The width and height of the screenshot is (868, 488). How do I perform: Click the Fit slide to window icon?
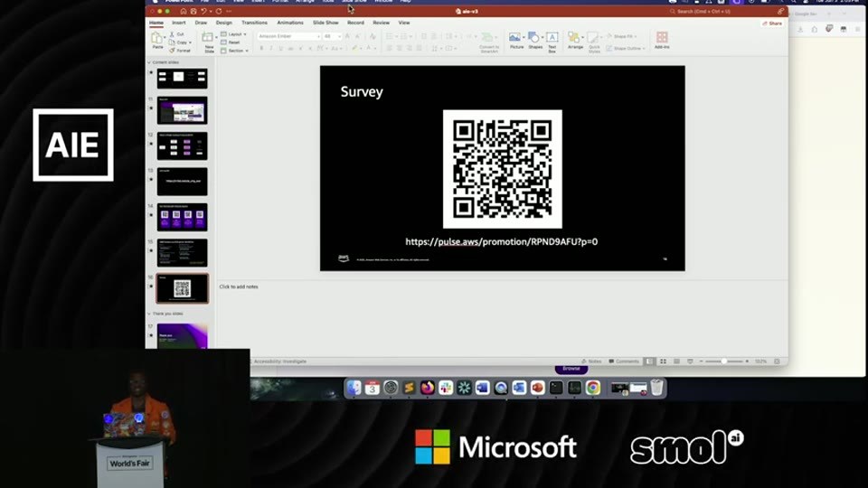pyautogui.click(x=777, y=361)
